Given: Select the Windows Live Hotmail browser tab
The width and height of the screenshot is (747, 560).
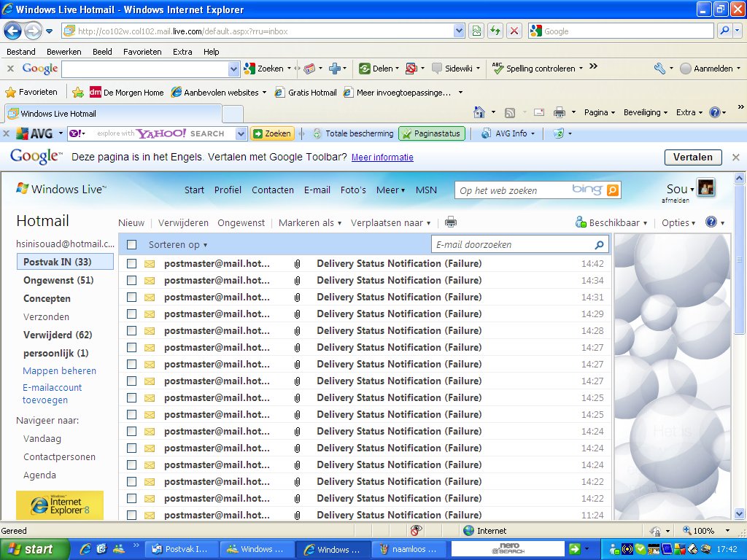Looking at the screenshot, I should click(x=113, y=113).
